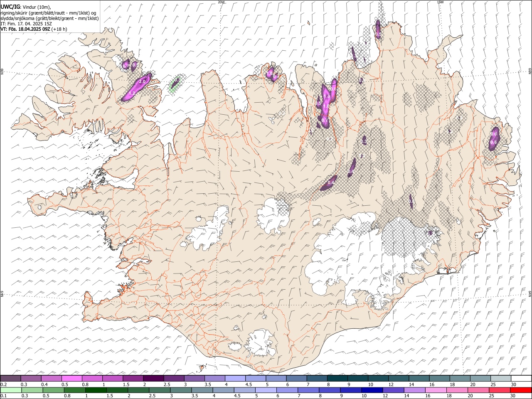Pick the bright pink swatch after 0.5, upper scale
The image size is (532, 399).
pyautogui.click(x=72, y=379)
